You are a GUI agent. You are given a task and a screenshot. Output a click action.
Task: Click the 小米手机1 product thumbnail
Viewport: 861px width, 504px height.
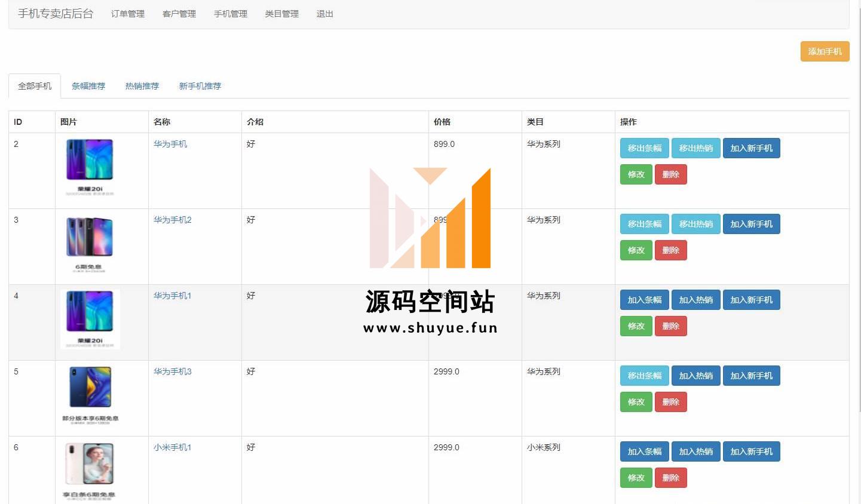coord(90,471)
